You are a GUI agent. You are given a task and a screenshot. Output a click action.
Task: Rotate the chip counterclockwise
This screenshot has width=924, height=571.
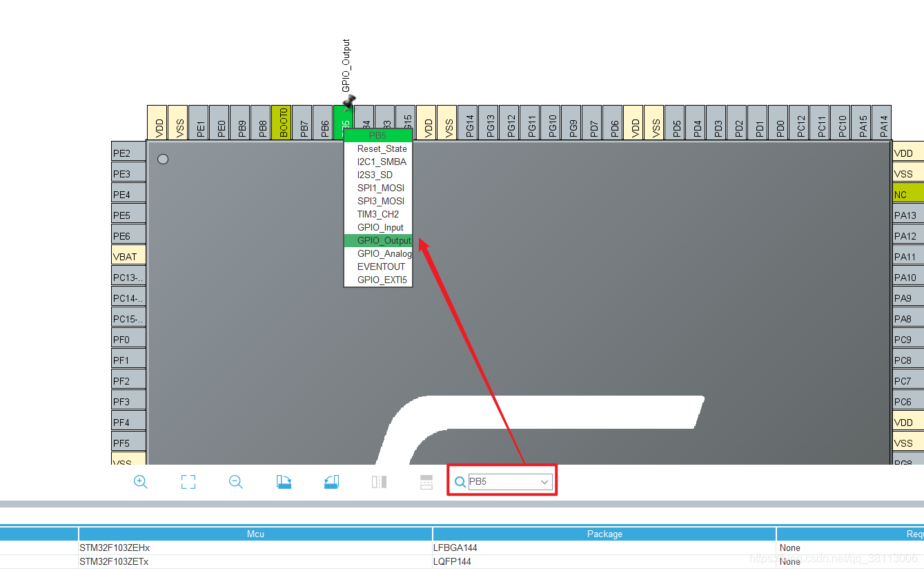click(331, 481)
